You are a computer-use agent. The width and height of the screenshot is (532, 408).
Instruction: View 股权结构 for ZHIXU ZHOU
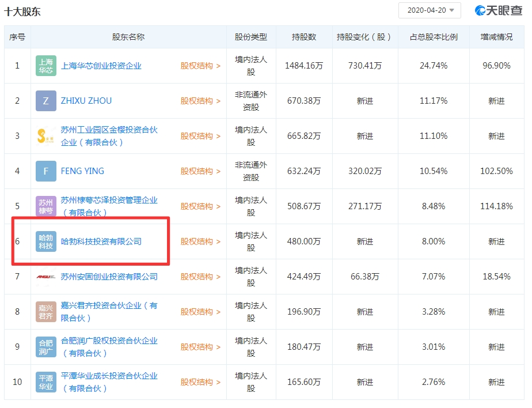200,101
